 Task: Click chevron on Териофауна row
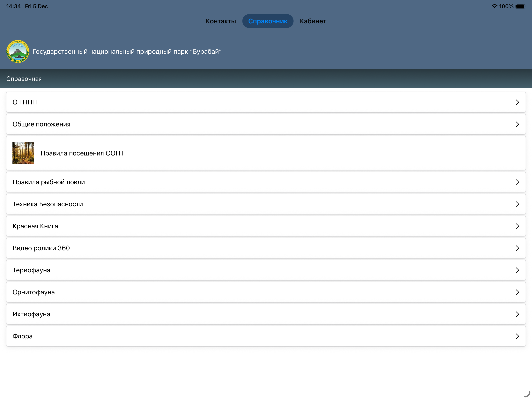[x=517, y=270]
